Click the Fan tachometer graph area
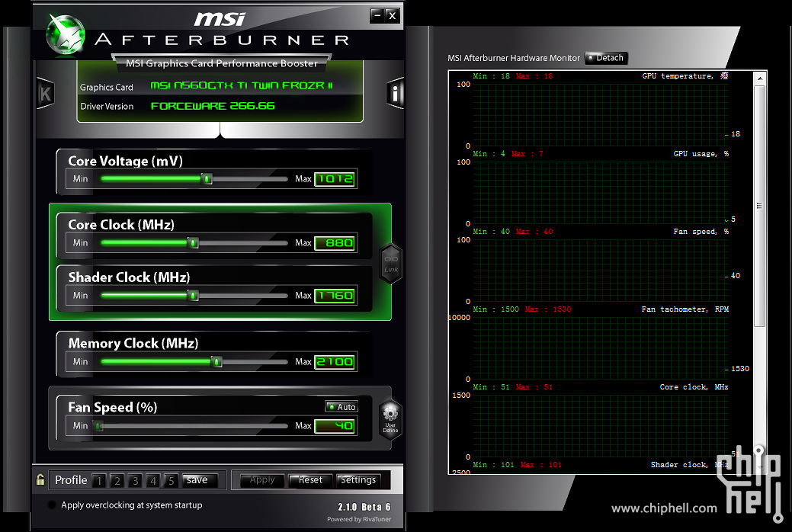 [601, 348]
